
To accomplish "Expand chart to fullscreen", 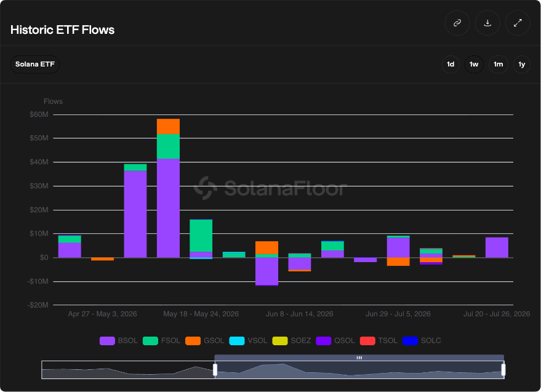I will (x=518, y=23).
